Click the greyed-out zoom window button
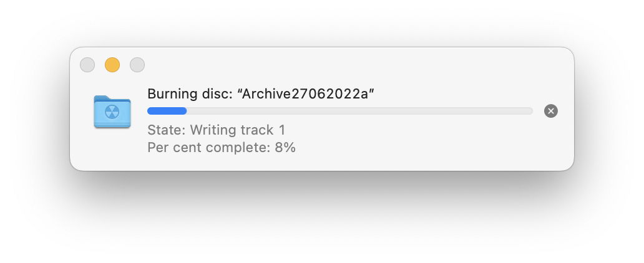 pos(137,65)
